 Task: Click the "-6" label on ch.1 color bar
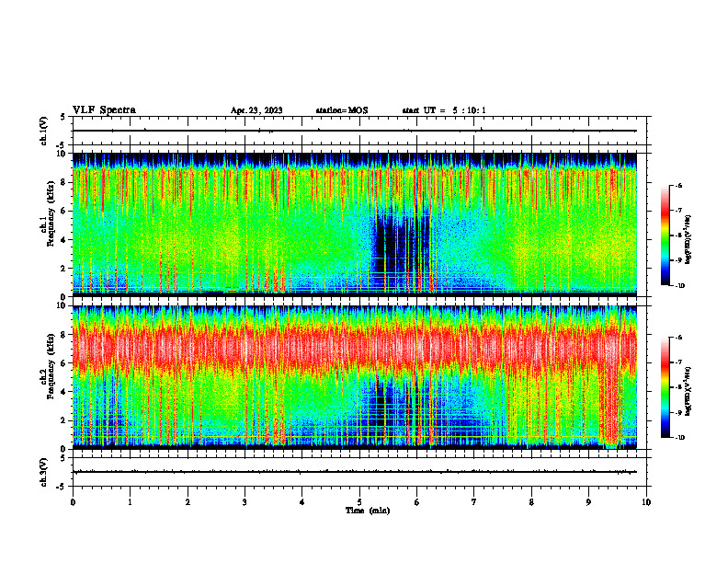coord(678,185)
